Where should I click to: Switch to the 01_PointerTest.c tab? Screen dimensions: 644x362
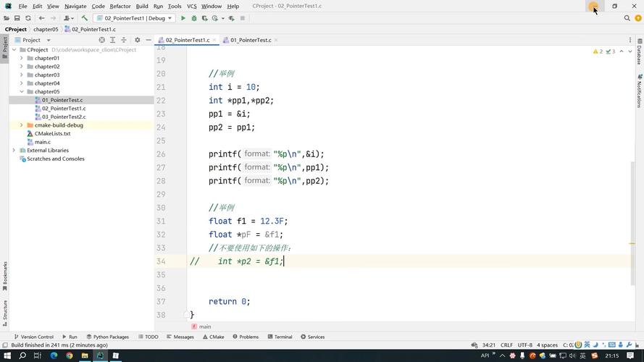(x=251, y=40)
